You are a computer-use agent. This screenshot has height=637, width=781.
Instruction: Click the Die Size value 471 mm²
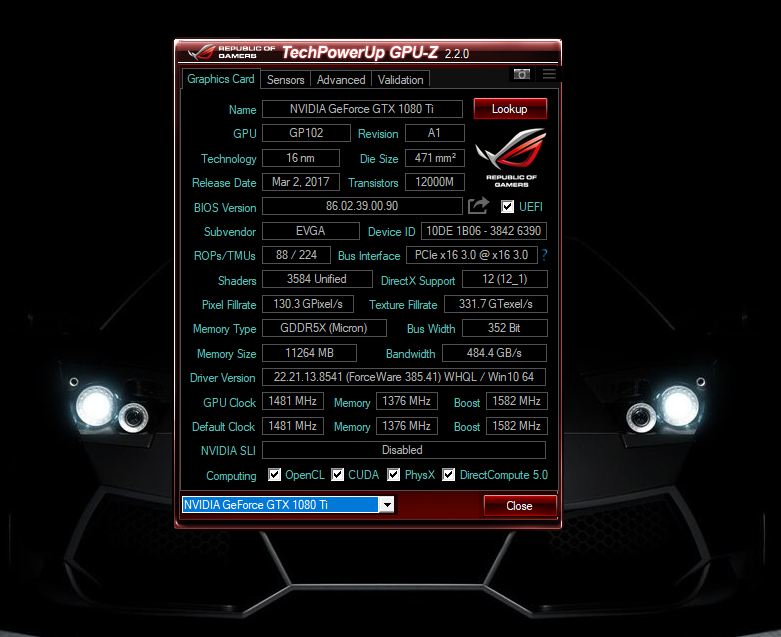tap(435, 158)
